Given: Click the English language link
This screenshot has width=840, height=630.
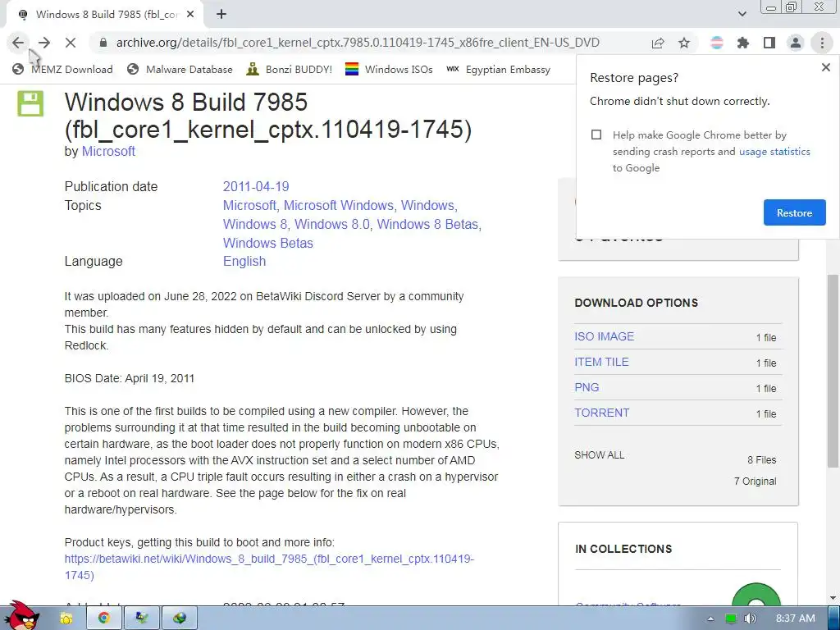Looking at the screenshot, I should coord(244,261).
